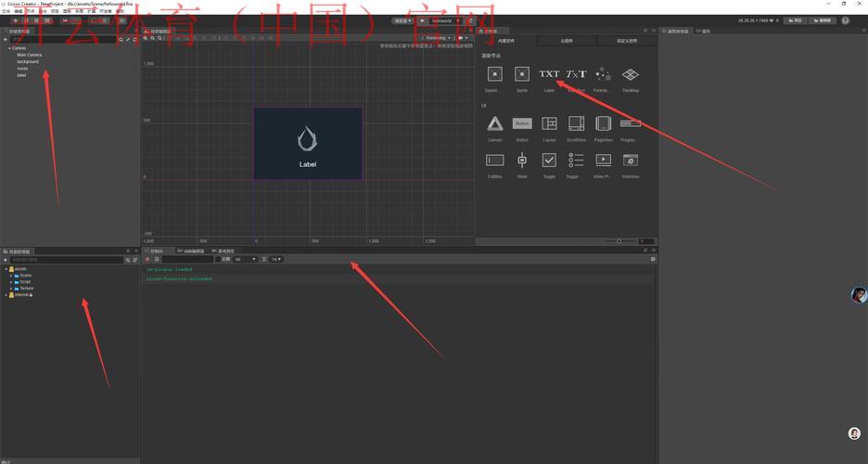
Task: Collapse the Canvas node in hierarchy
Action: point(7,48)
